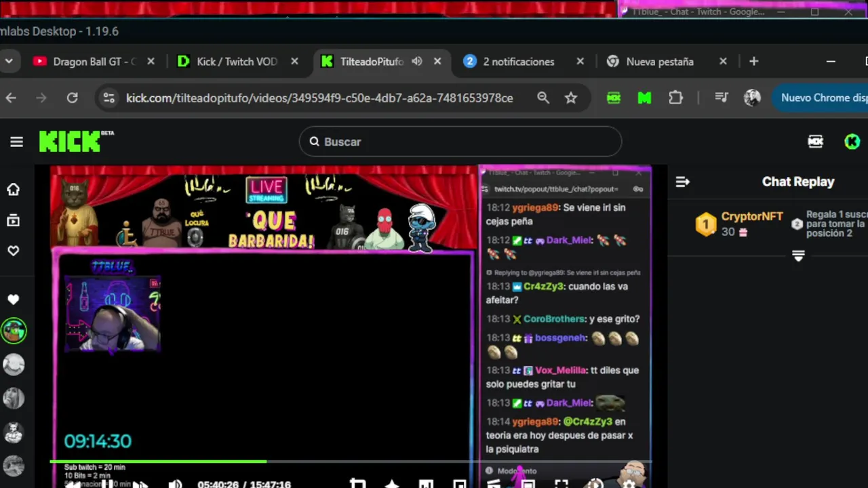This screenshot has height=488, width=868.
Task: Seek on the video progress bar
Action: coord(351,462)
